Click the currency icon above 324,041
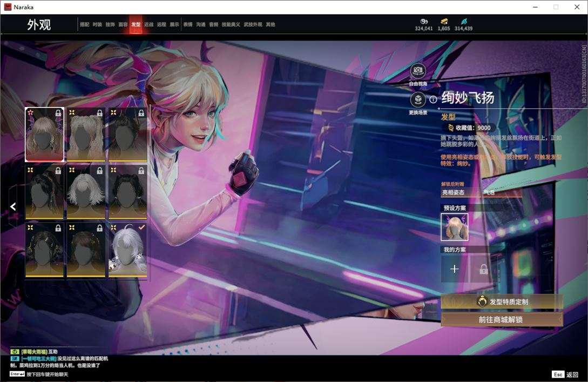Screen dimensions: 588x382 (x=424, y=22)
